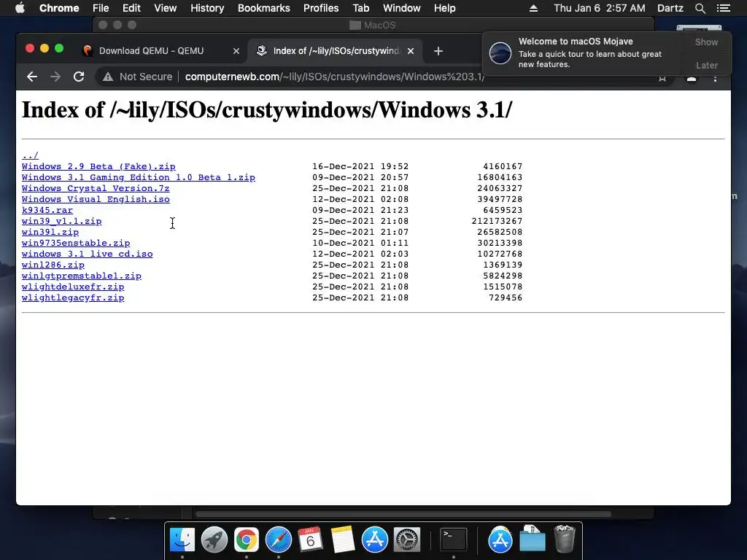
Task: Download win39_v1.1.zip
Action: click(x=61, y=222)
